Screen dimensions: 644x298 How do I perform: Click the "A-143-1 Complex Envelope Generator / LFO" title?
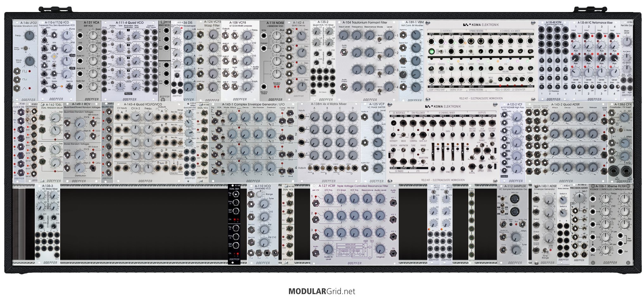click(253, 104)
